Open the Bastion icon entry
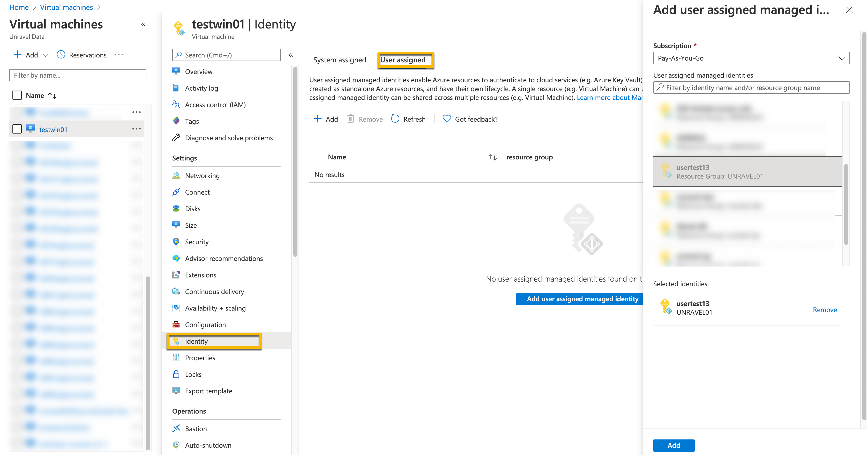The width and height of the screenshot is (868, 456). (176, 428)
